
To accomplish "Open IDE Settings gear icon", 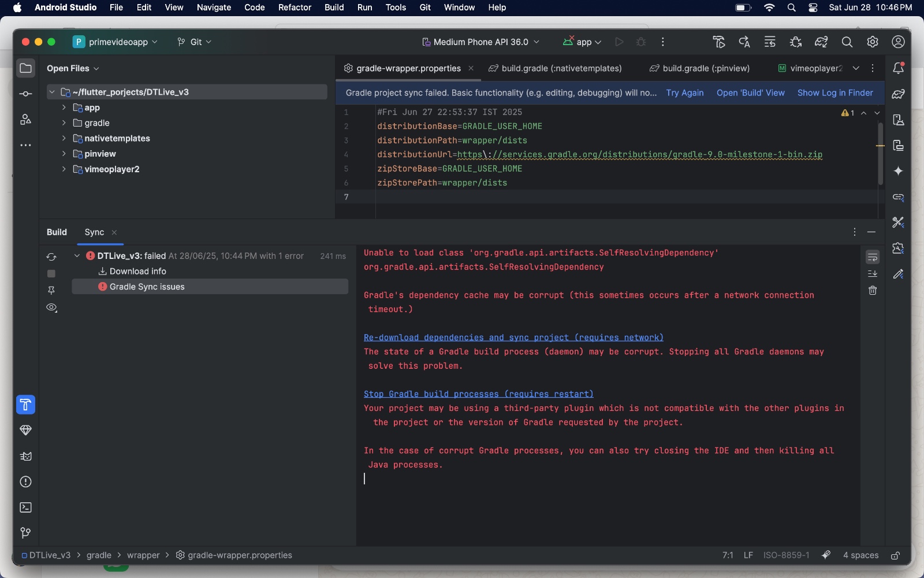I will [873, 42].
